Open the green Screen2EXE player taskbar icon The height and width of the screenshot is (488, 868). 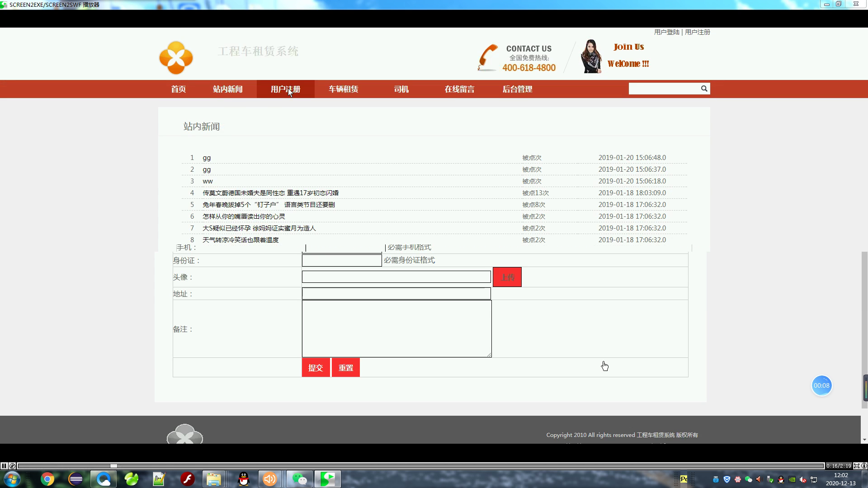tap(328, 479)
